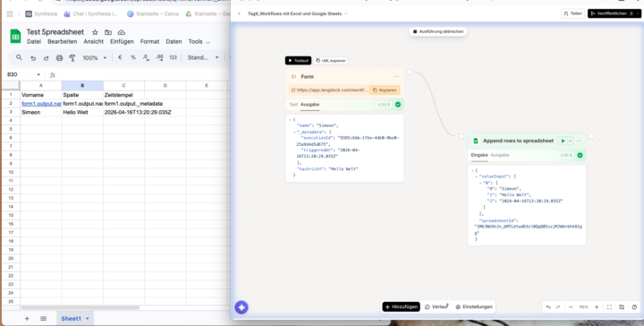
Task: Open form1.output link in cell A2
Action: click(41, 104)
